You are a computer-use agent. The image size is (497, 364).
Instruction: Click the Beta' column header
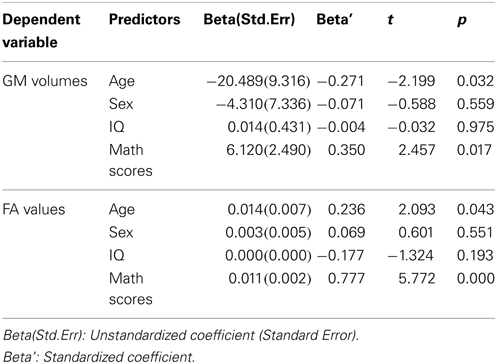(x=334, y=19)
